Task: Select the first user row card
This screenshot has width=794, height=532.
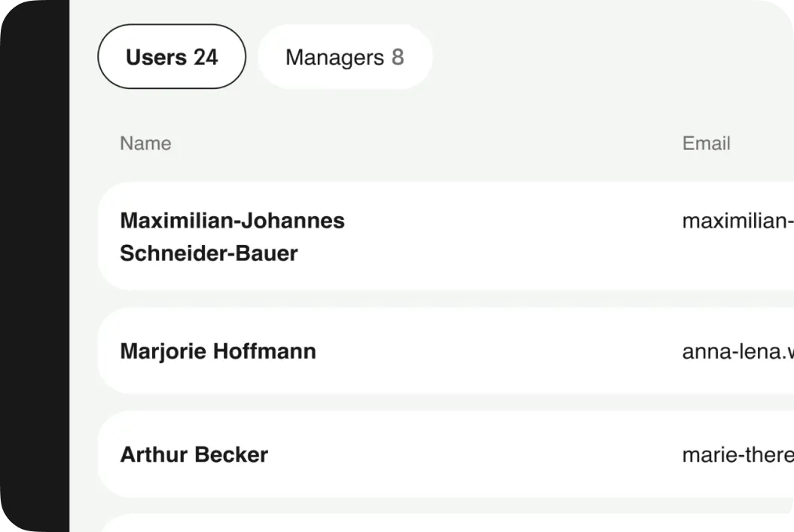Action: pyautogui.click(x=446, y=236)
